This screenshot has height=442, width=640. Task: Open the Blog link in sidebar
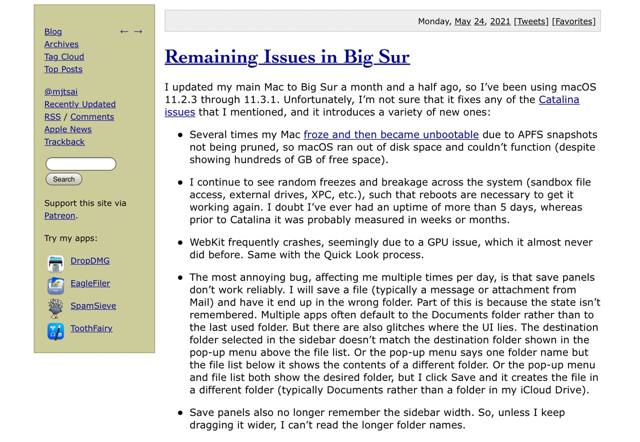coord(53,32)
